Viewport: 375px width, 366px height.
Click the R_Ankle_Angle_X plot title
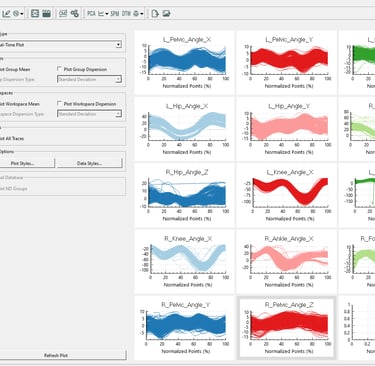[289, 239]
